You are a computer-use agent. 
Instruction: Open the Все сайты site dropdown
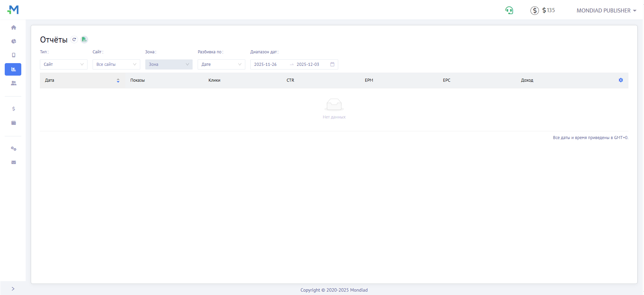[x=116, y=64]
